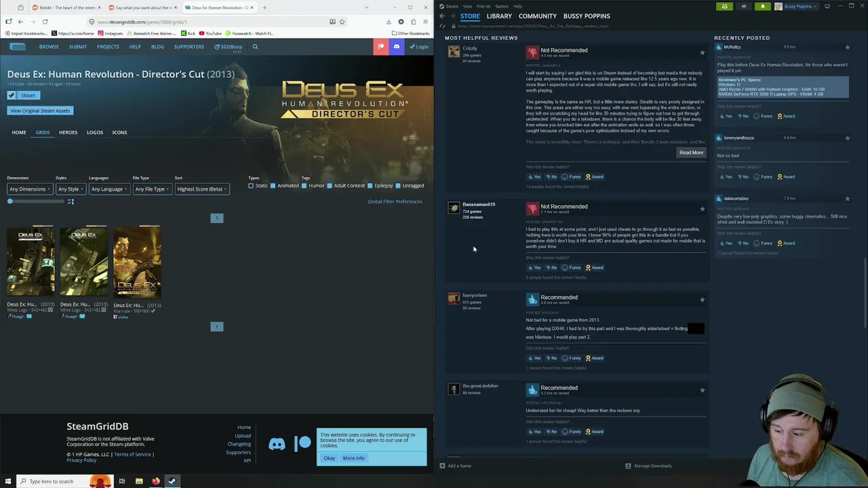Open the Any File Type dropdown
This screenshot has width=868, height=488.
point(152,189)
